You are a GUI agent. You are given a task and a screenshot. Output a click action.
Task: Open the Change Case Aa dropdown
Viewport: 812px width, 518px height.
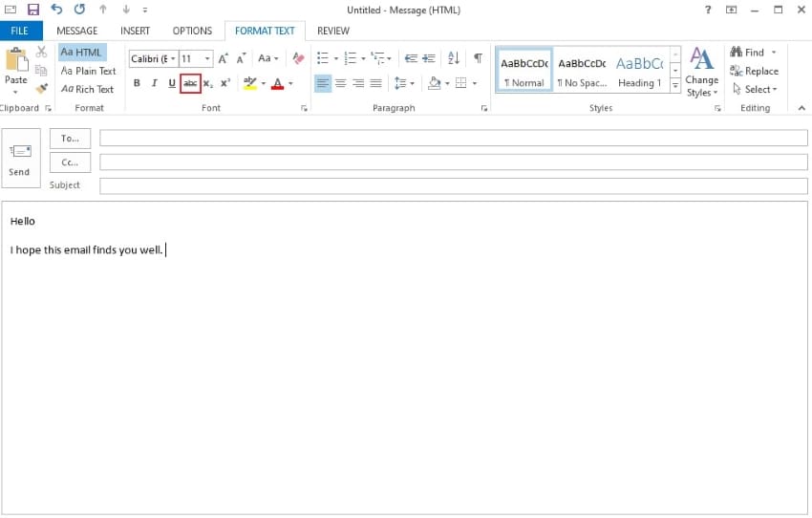coord(268,58)
